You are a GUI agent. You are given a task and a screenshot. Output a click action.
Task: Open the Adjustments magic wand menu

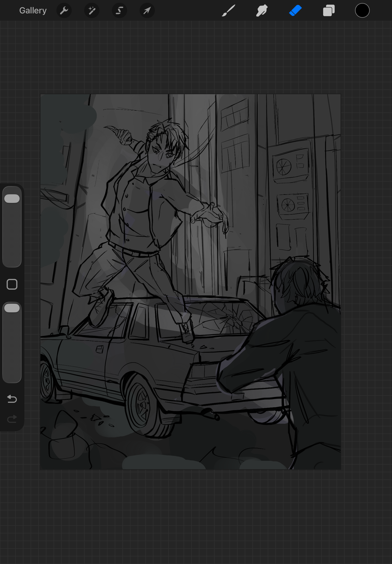(92, 10)
